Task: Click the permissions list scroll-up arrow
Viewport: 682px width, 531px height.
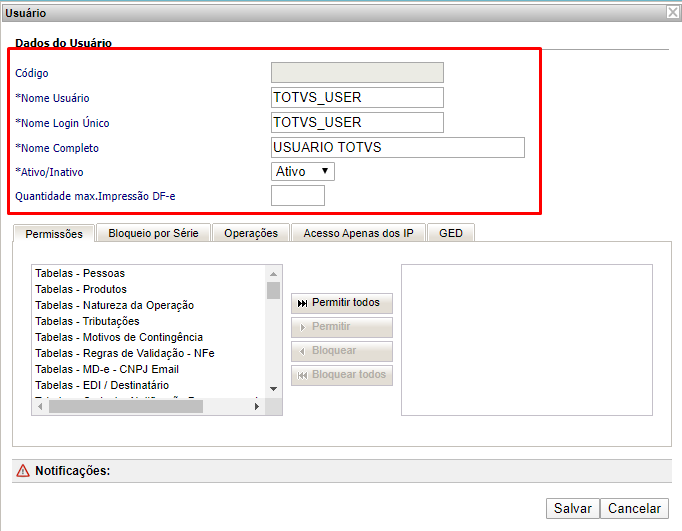Action: 273,274
